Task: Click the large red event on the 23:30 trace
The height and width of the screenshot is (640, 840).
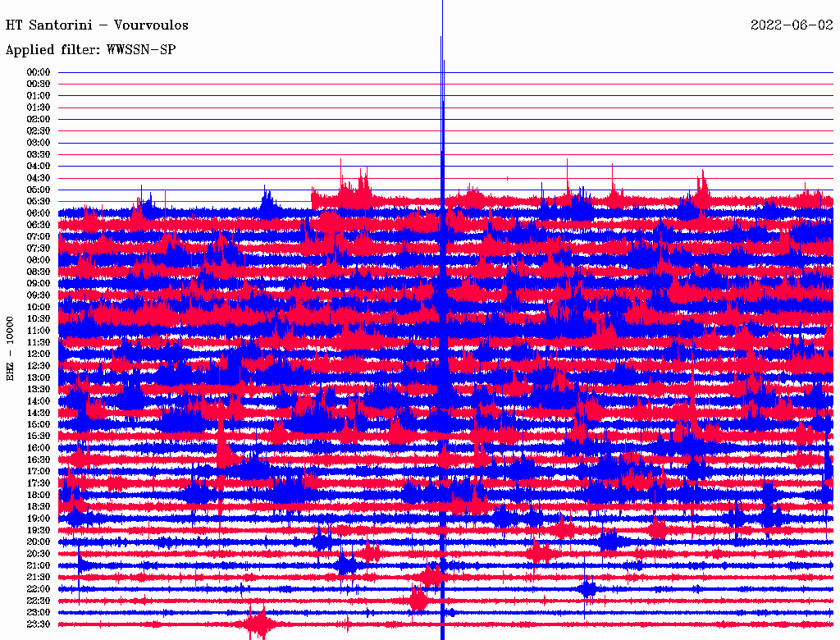Action: tap(260, 624)
